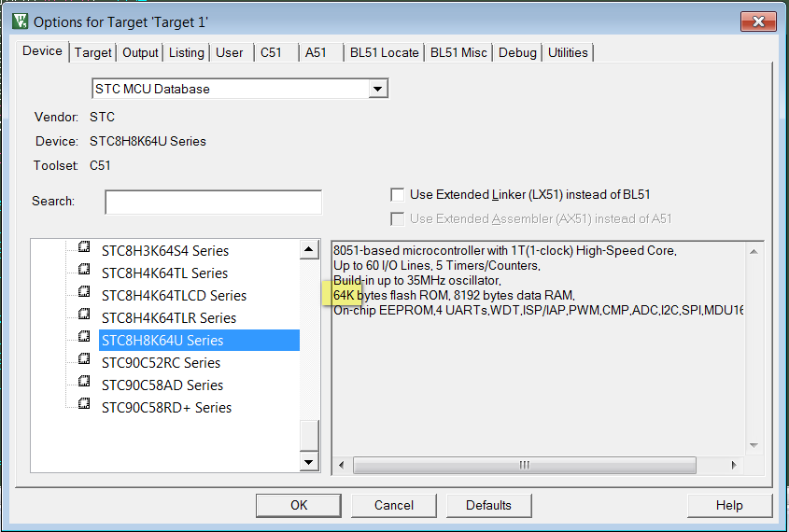Click the device list vertical scrollbar thumb
Viewport: 789px width, 532px height.
309,436
